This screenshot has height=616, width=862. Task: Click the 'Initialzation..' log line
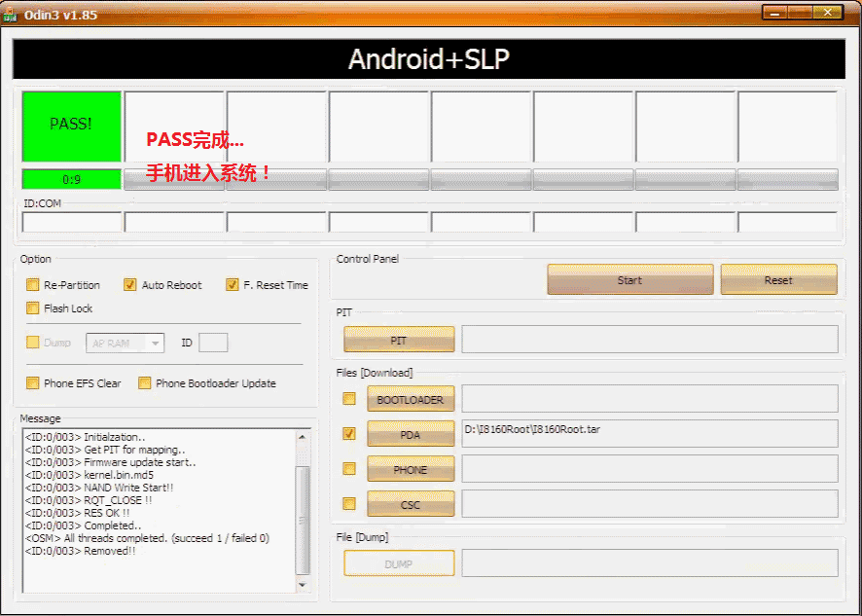[x=86, y=437]
